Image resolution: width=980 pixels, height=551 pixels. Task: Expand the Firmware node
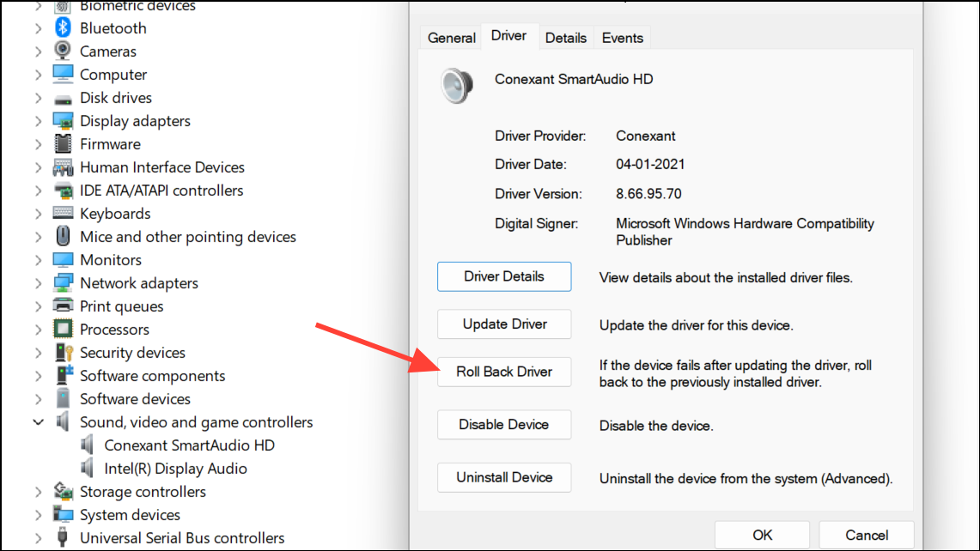(38, 144)
